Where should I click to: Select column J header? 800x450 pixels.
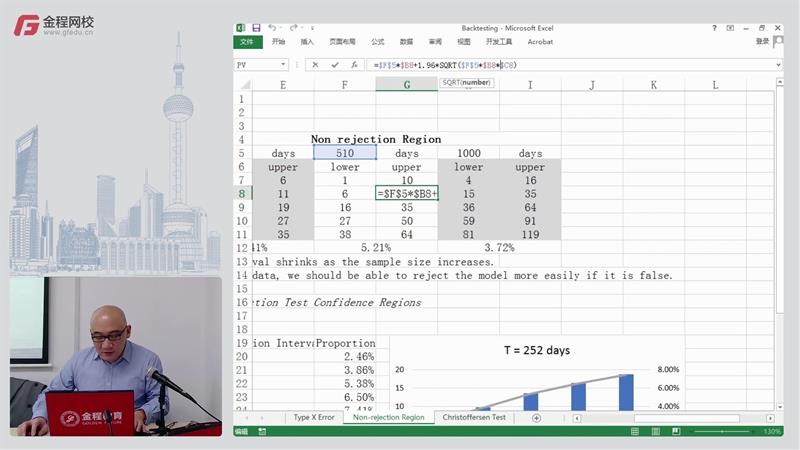[592, 85]
